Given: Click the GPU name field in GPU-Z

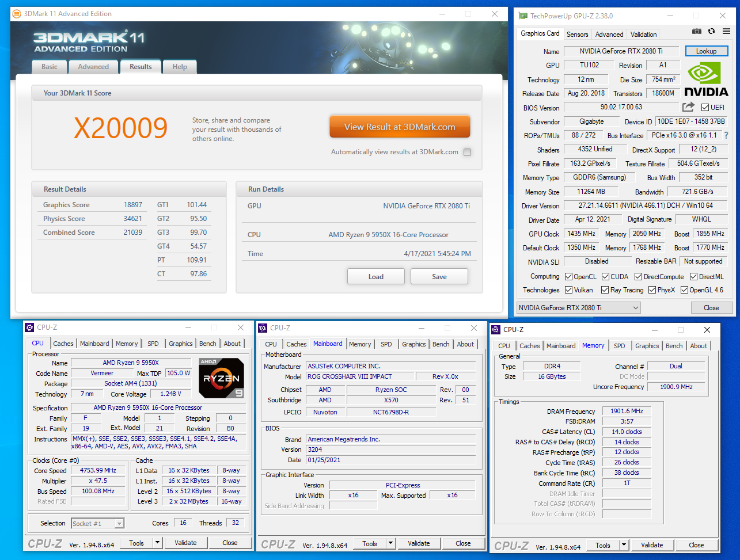Looking at the screenshot, I should (x=621, y=51).
